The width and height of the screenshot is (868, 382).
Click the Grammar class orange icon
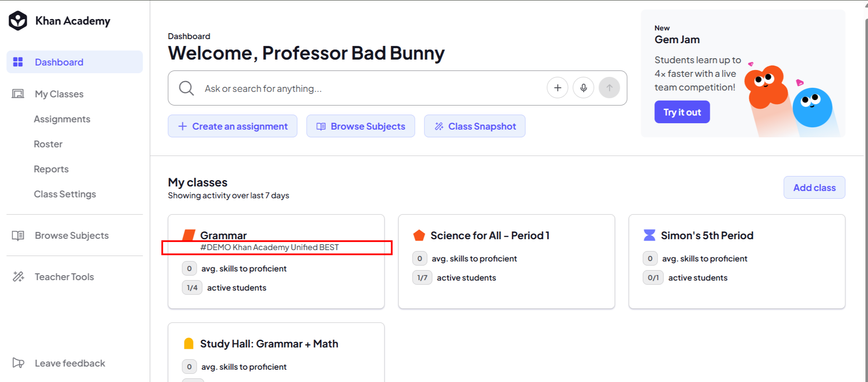click(x=189, y=235)
